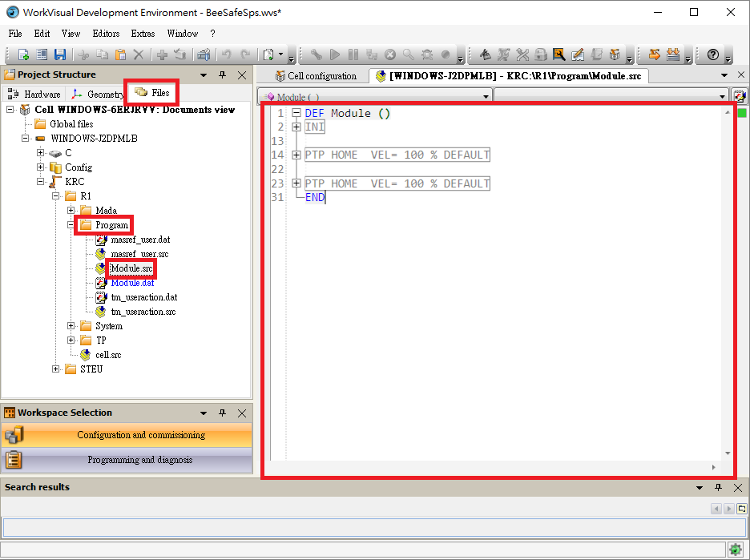The height and width of the screenshot is (560, 750).
Task: Click the Paste clipboard icon
Action: click(x=120, y=54)
